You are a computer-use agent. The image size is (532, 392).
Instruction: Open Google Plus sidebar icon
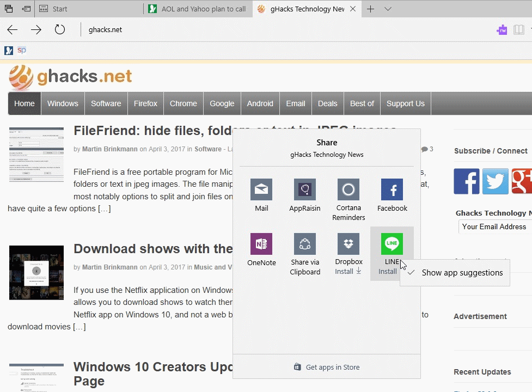[x=522, y=181]
